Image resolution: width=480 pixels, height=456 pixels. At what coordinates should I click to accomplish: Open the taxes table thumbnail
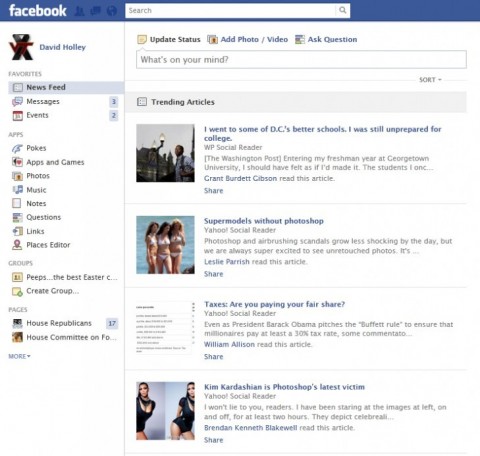[x=165, y=328]
